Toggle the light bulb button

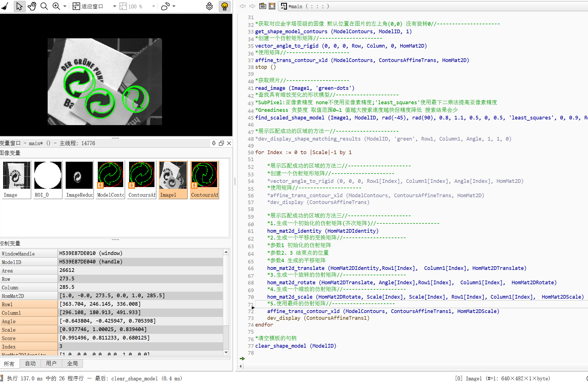click(x=224, y=6)
